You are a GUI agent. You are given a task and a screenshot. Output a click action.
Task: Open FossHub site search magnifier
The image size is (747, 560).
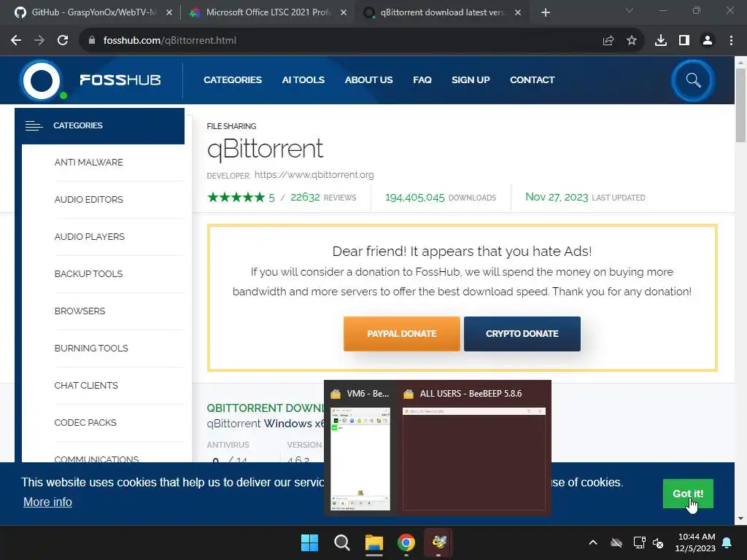tap(693, 80)
